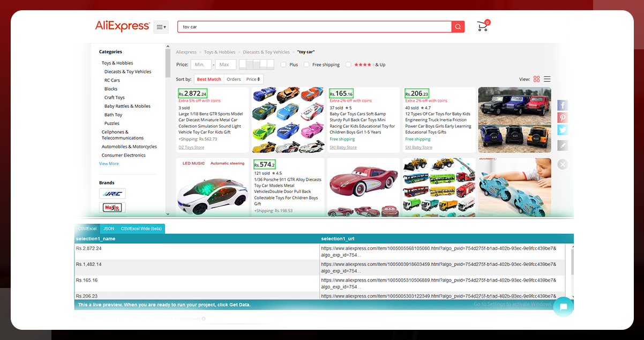The width and height of the screenshot is (644, 340).
Task: Open colorful racing cars product thumbnail
Action: [288, 120]
